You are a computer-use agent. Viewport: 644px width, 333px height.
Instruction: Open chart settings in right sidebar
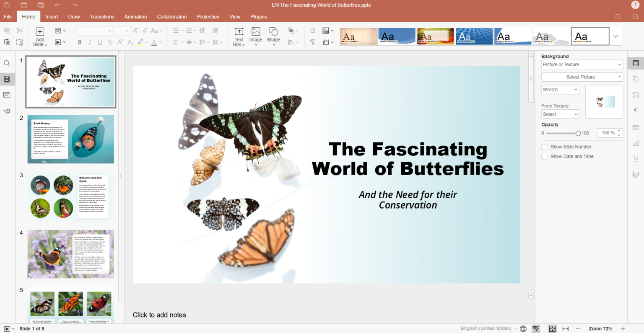(x=636, y=143)
